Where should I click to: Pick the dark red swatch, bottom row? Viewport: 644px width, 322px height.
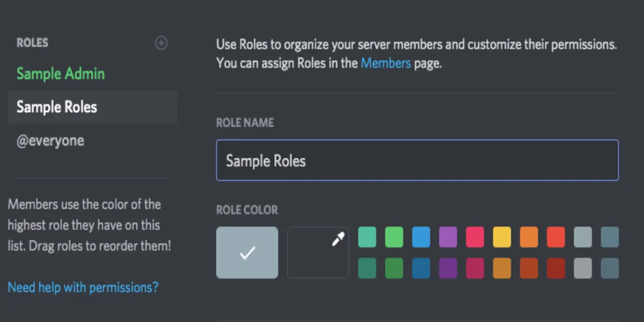coord(555,268)
